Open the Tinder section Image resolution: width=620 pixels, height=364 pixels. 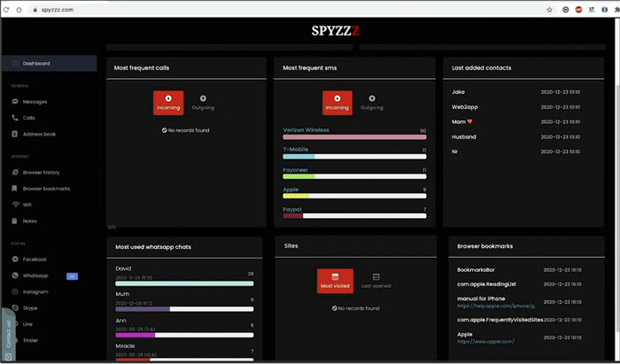point(30,340)
